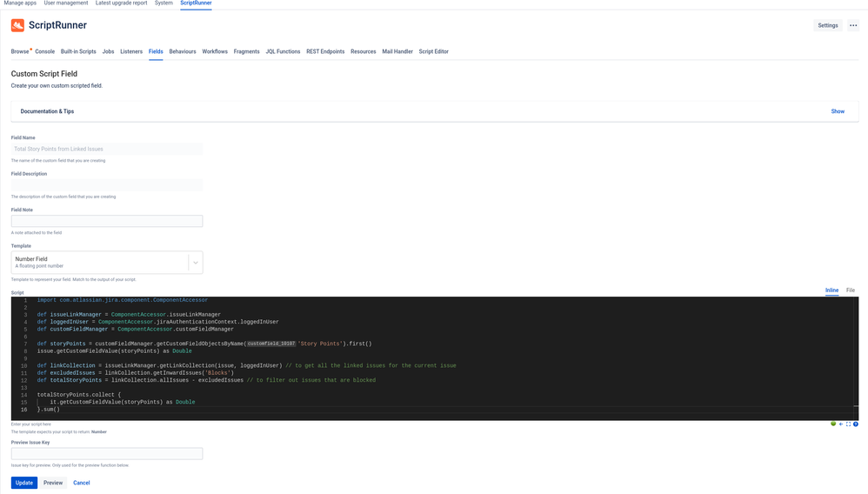The width and height of the screenshot is (868, 494).
Task: Click the 'def totalStoryPoints' code line
Action: [206, 380]
